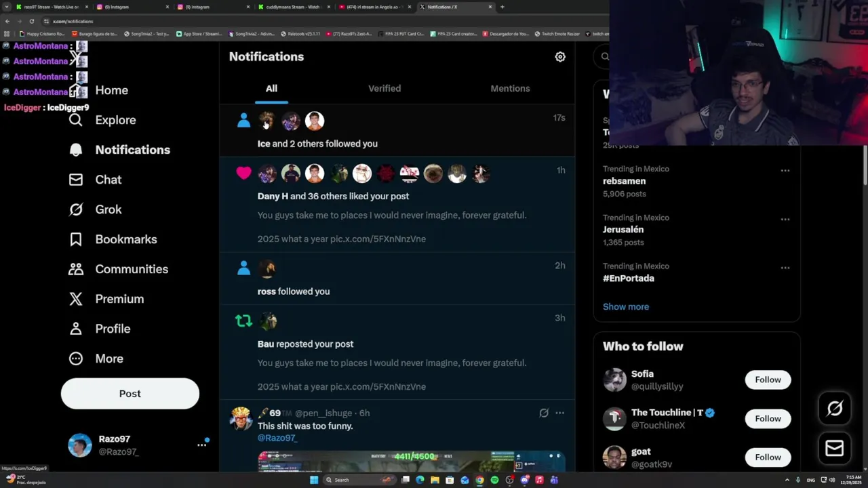
Task: Open the pic.x.com link in the liked post
Action: point(378,239)
